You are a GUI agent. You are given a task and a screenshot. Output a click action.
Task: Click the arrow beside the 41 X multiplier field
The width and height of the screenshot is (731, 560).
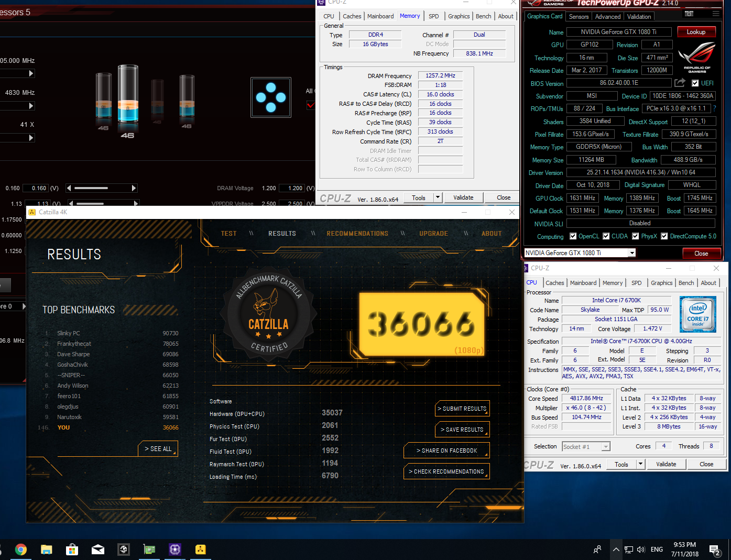point(31,138)
